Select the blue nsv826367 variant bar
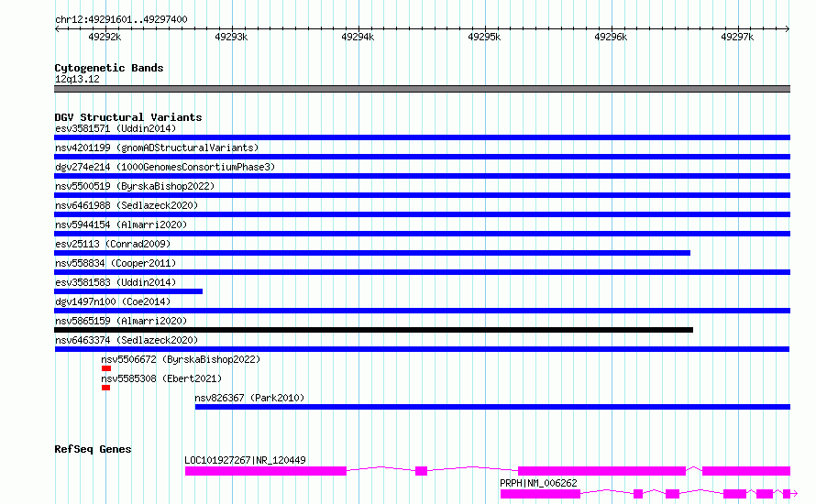 click(493, 407)
